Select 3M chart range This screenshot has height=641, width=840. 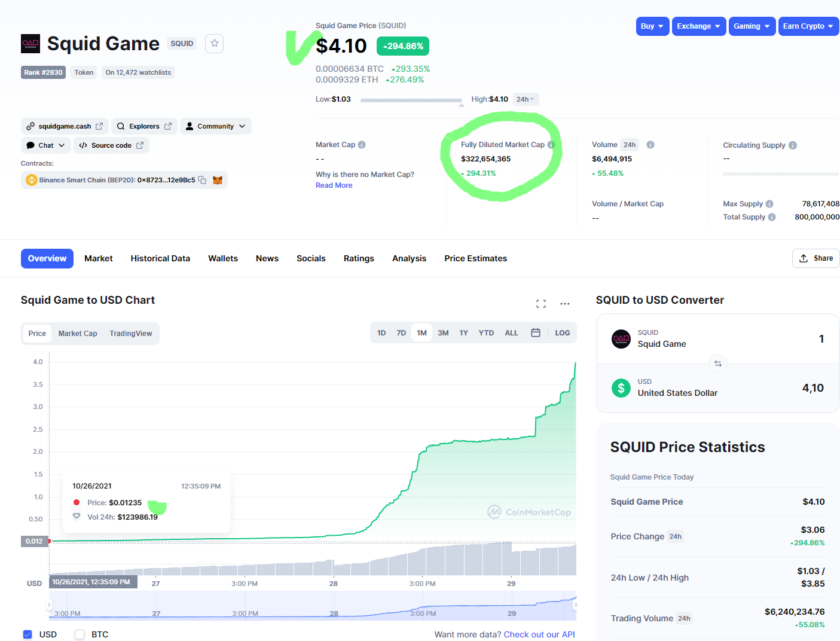tap(443, 332)
